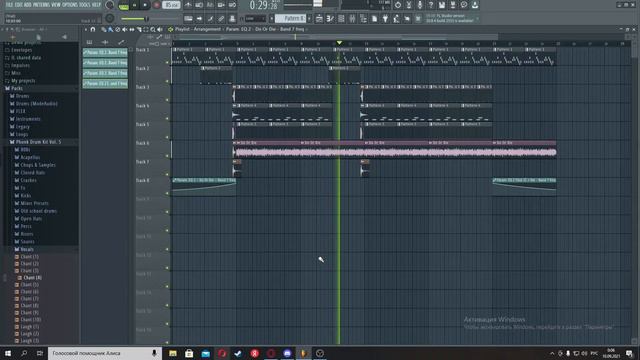Select the Chant (10) sample
The image size is (640, 360).
(31, 320)
